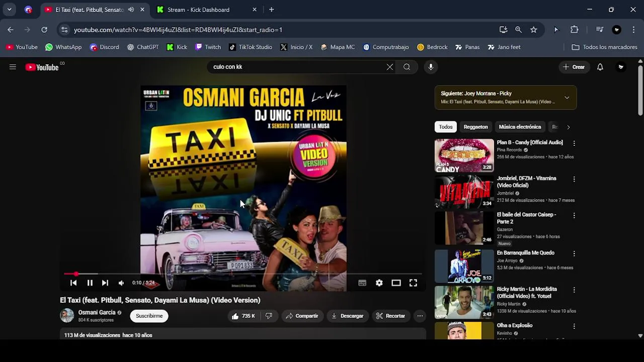Open the Joe Arroyo video thumbnail
The height and width of the screenshot is (362, 644).
click(x=464, y=266)
